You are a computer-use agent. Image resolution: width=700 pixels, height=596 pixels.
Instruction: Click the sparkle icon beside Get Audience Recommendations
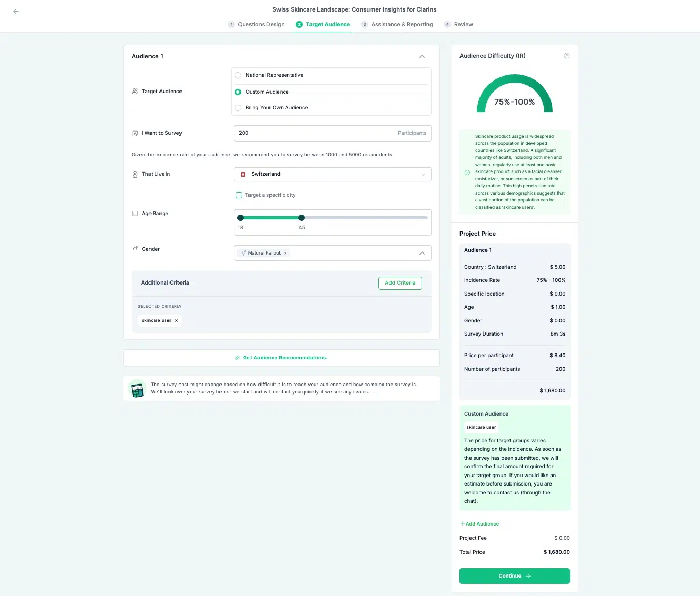pyautogui.click(x=238, y=358)
